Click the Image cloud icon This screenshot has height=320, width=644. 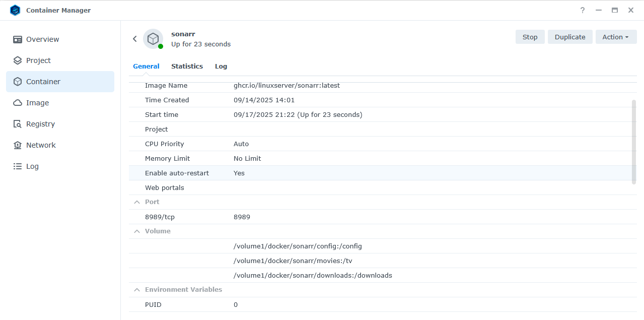pyautogui.click(x=18, y=103)
